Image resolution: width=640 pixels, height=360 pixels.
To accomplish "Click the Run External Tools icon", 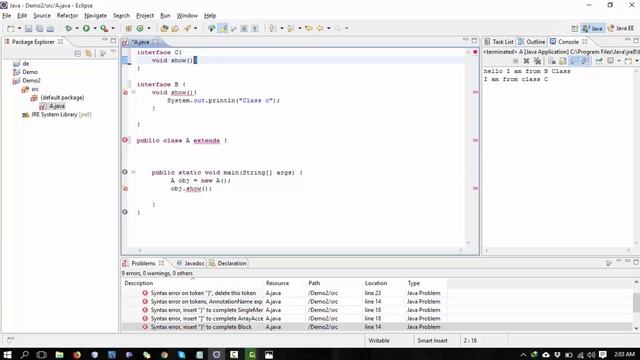I will (104, 28).
